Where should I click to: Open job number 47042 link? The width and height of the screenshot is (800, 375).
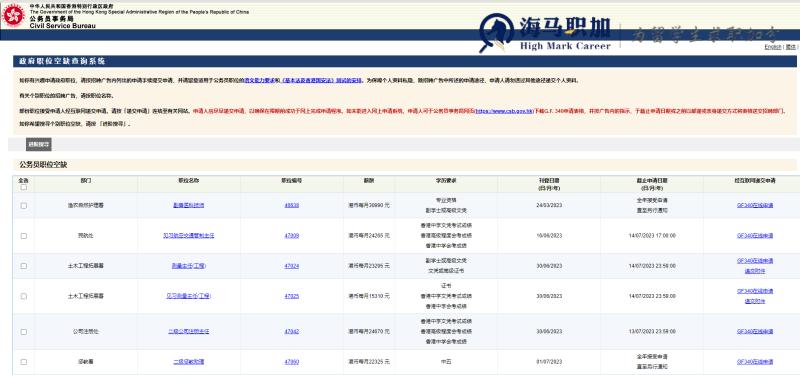click(291, 332)
